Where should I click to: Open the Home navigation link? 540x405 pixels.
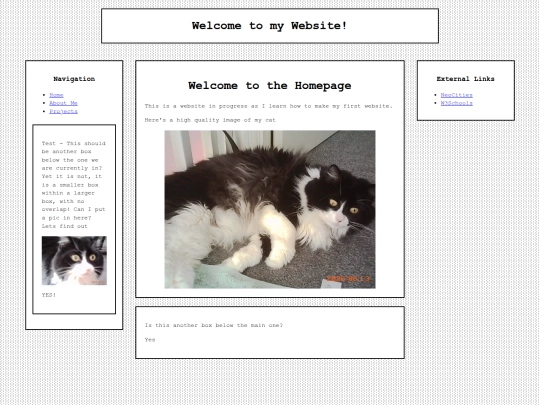click(x=56, y=95)
